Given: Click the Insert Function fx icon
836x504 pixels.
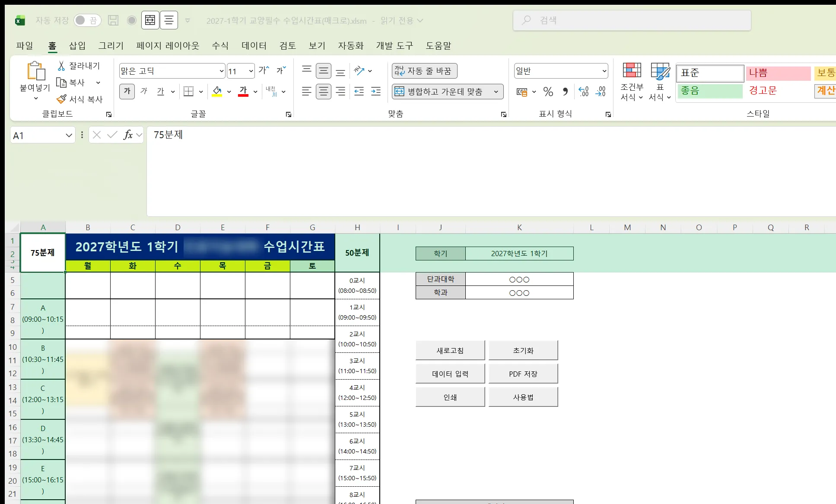Looking at the screenshot, I should pyautogui.click(x=128, y=135).
